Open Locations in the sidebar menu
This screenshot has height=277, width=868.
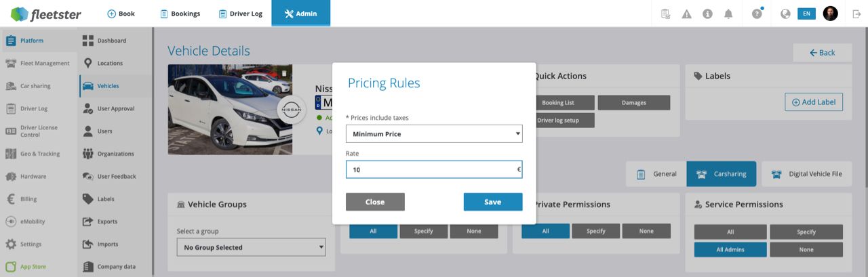pyautogui.click(x=109, y=64)
